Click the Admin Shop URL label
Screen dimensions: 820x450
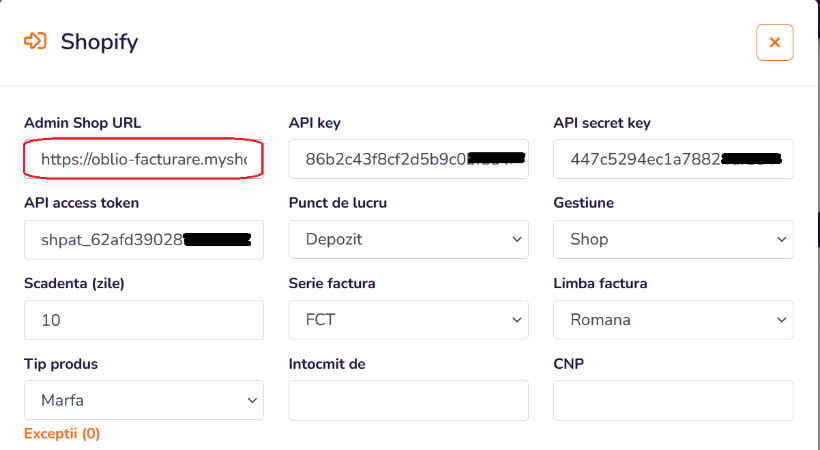click(83, 123)
